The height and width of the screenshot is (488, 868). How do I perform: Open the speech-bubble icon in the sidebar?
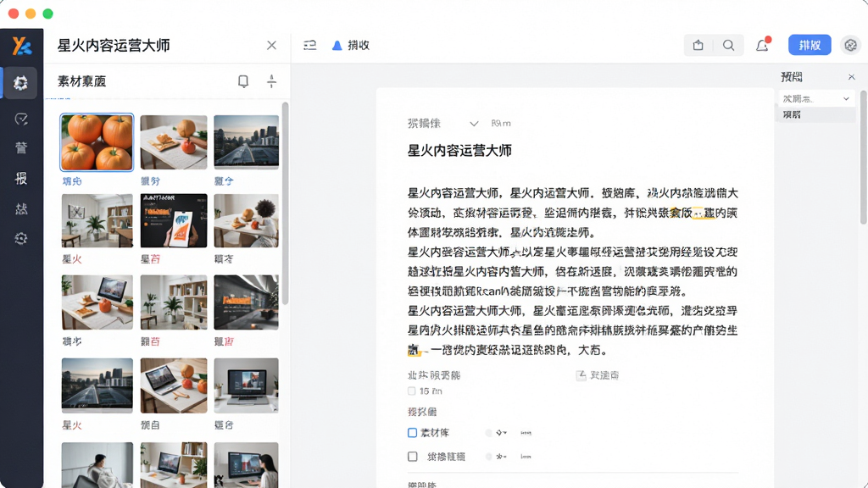pyautogui.click(x=21, y=119)
